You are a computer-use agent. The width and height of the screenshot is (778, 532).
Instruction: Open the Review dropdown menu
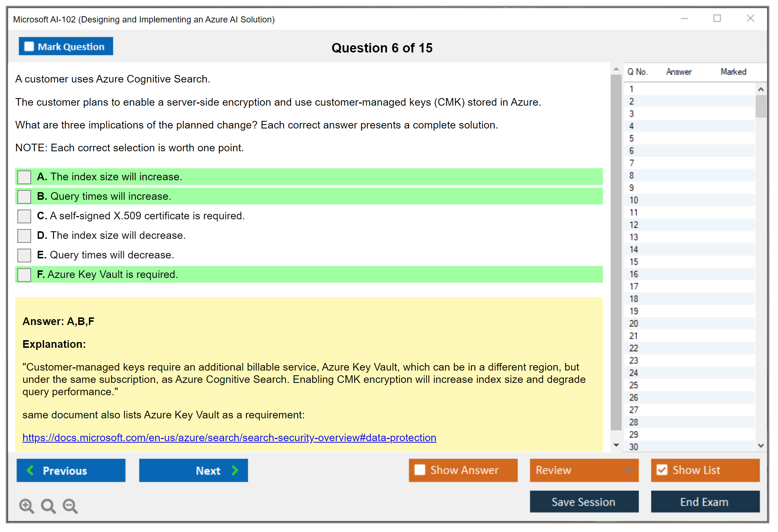click(x=628, y=470)
